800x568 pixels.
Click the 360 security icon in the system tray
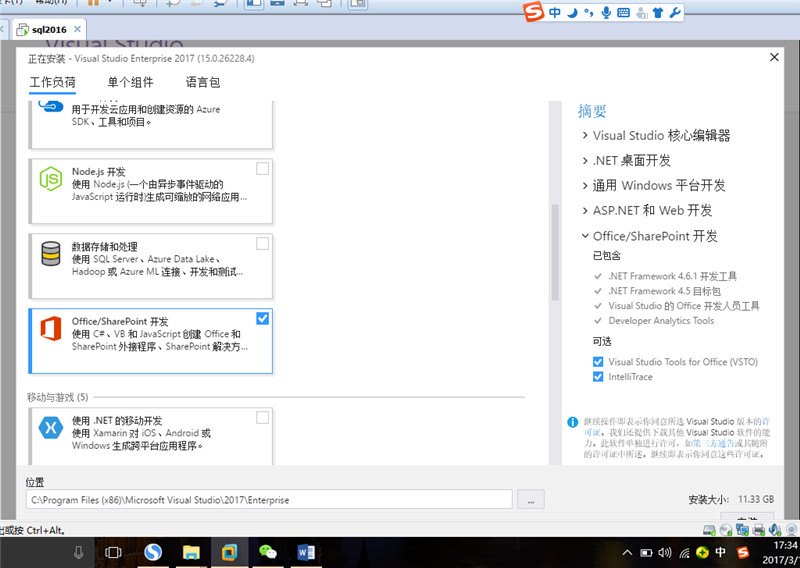tap(703, 552)
